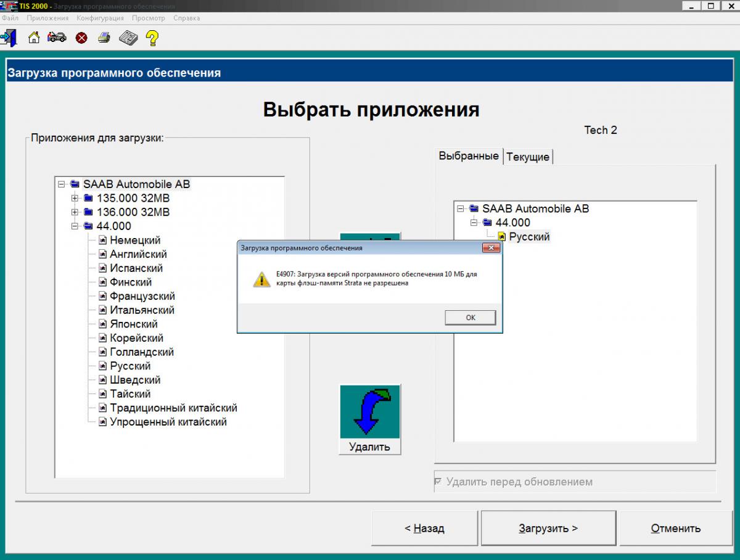Click the 44.000 folder icon in the Выбранные tree
740x560 pixels.
488,223
